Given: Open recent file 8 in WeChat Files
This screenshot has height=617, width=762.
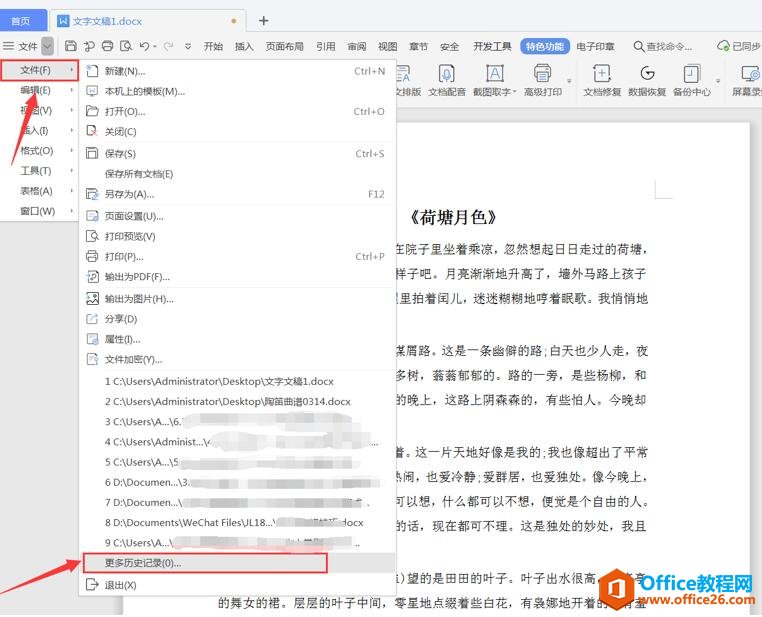Looking at the screenshot, I should point(238,523).
